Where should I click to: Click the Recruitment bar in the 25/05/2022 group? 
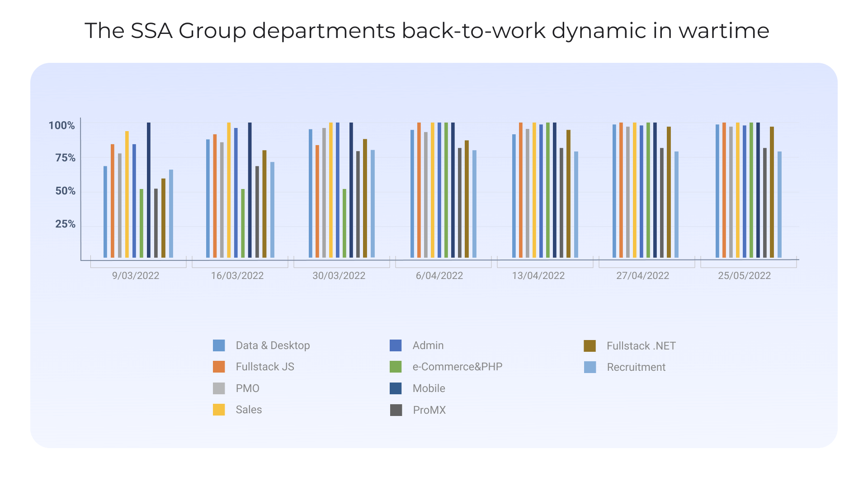(779, 205)
